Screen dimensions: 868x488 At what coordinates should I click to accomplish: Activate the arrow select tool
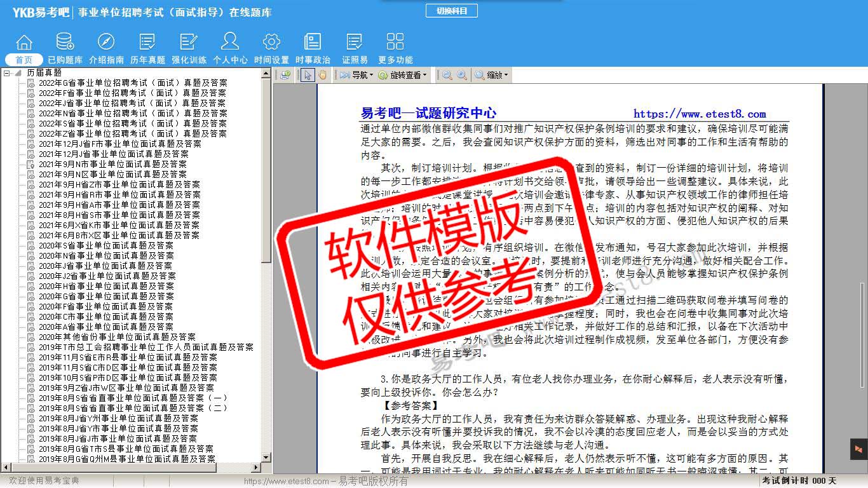(x=308, y=75)
